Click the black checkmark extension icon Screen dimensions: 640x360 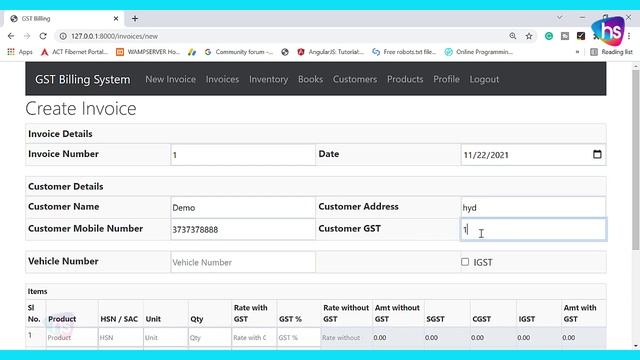(581, 36)
